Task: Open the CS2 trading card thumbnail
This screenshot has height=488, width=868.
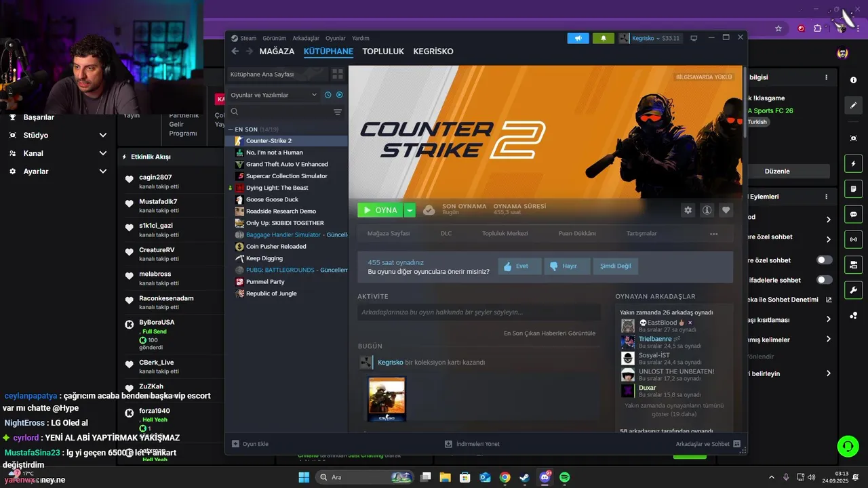Action: click(387, 399)
